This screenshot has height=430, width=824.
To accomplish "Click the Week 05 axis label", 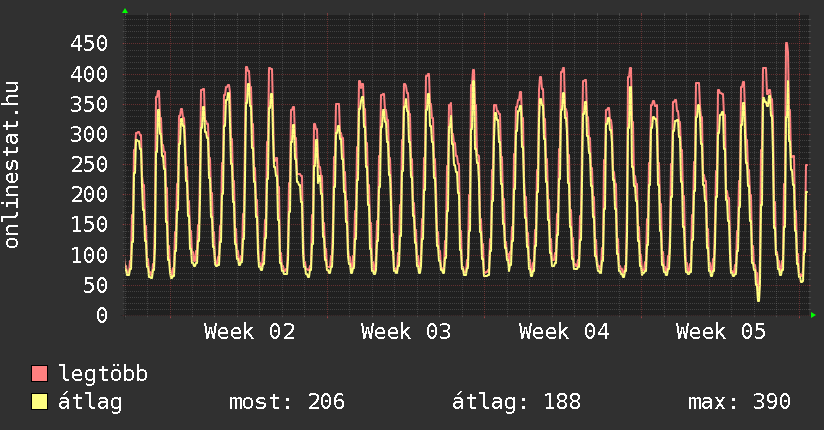I will coord(721,331).
